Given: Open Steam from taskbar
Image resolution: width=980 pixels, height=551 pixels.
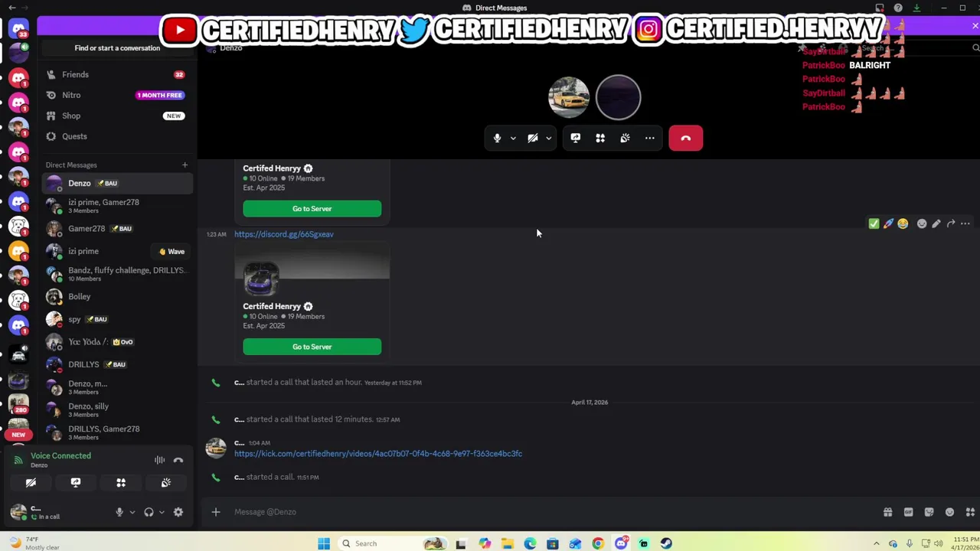Looking at the screenshot, I should coord(666,543).
